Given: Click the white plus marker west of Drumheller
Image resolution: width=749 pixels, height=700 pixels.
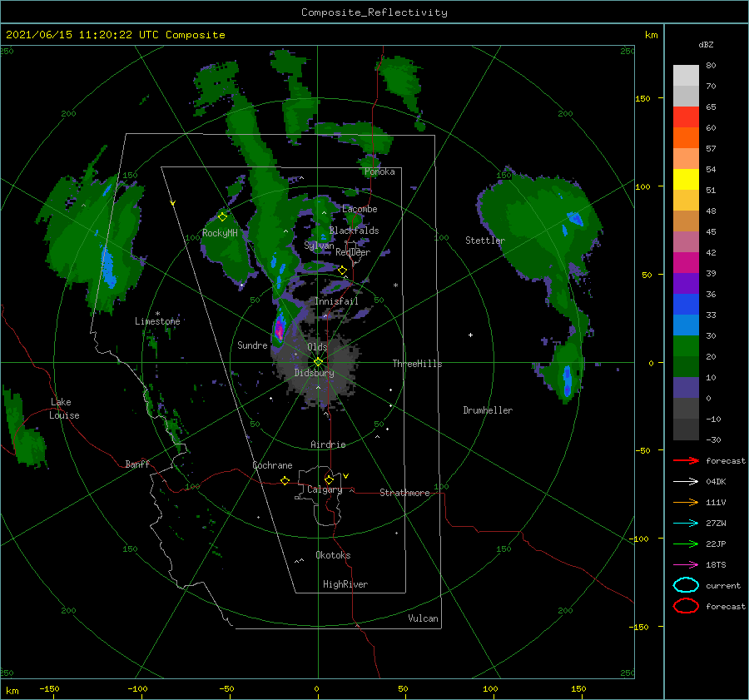Looking at the screenshot, I should [470, 335].
